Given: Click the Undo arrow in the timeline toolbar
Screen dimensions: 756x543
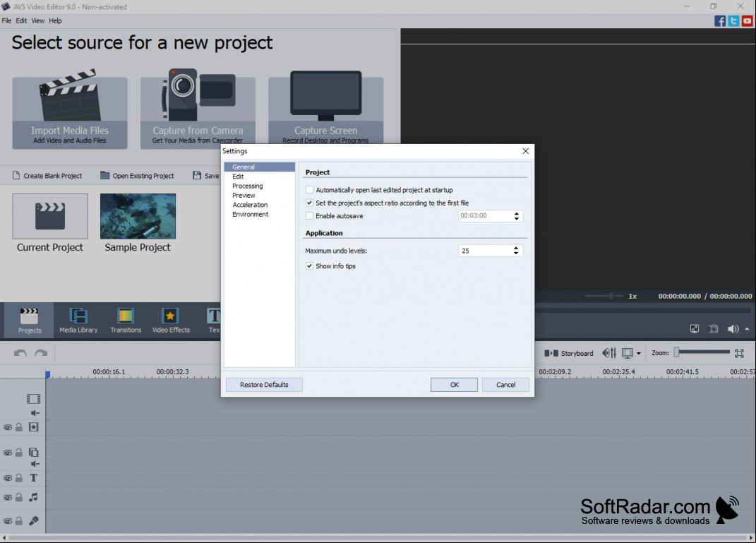Looking at the screenshot, I should point(20,353).
